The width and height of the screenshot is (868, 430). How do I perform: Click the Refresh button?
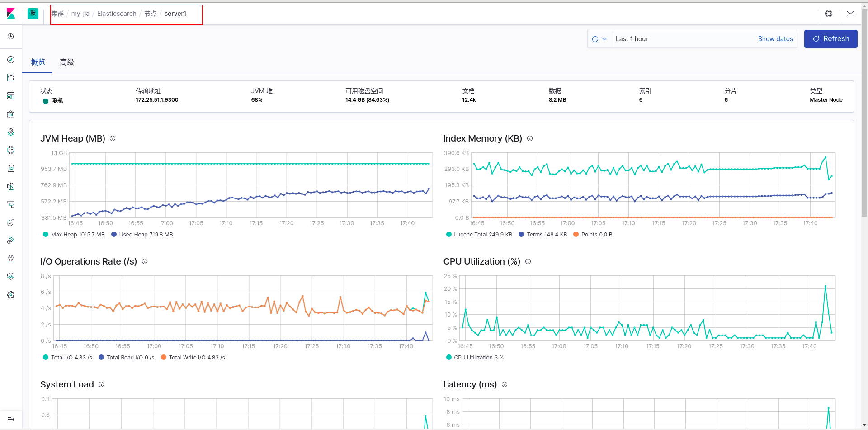[831, 39]
